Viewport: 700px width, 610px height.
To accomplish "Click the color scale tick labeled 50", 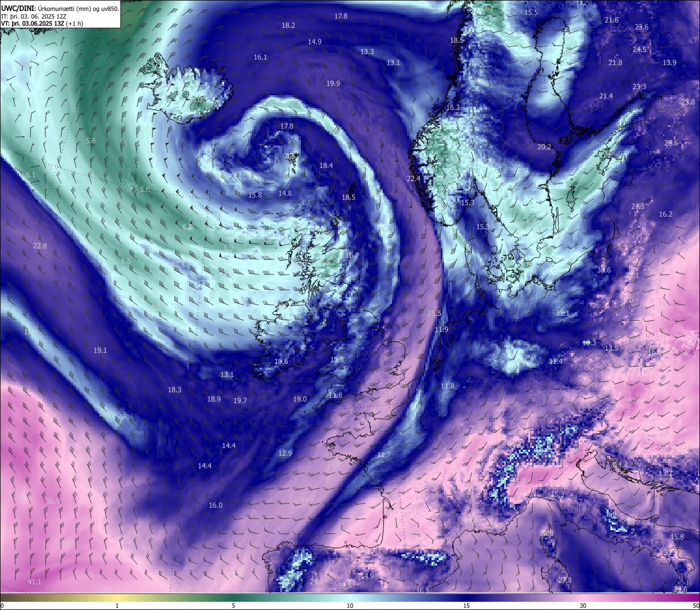I will tap(695, 606).
